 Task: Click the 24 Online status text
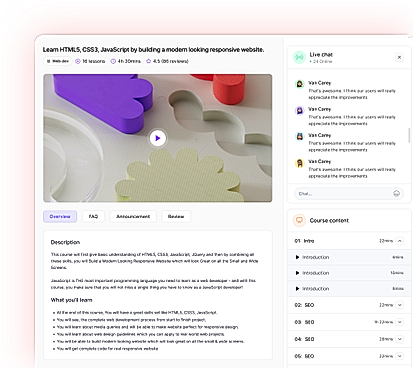(x=322, y=61)
